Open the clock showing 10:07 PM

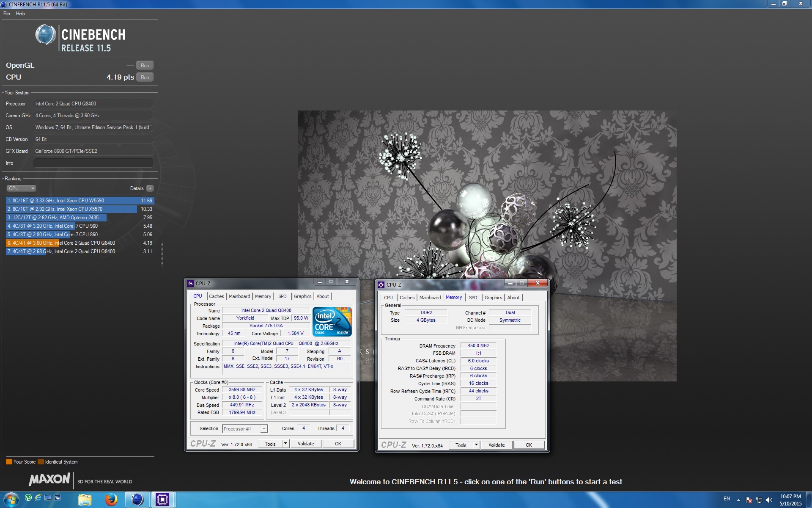790,500
